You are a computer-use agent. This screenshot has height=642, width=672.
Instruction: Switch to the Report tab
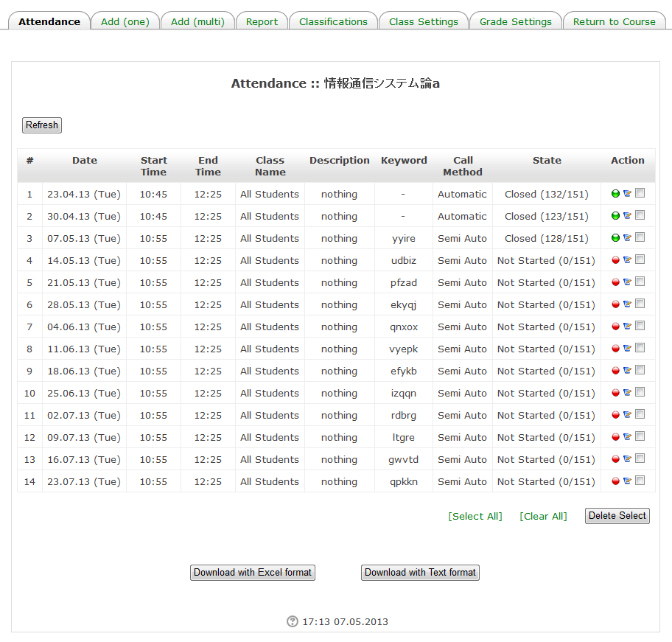tap(262, 21)
